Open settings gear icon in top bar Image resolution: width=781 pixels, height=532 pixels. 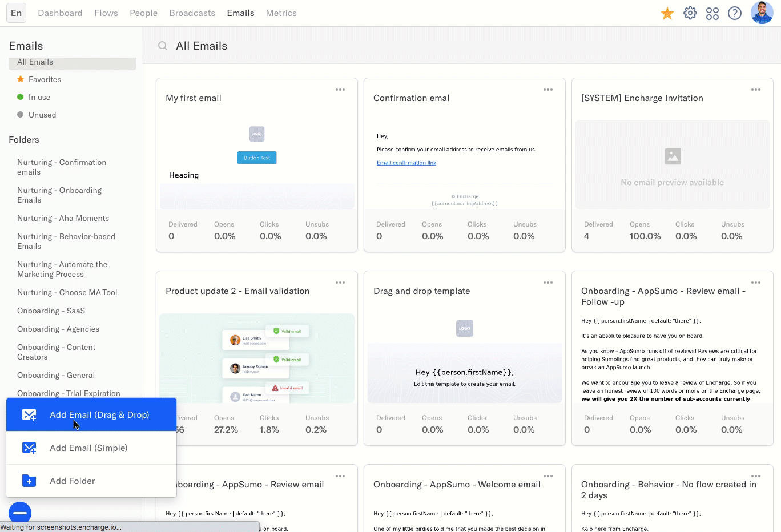click(690, 13)
